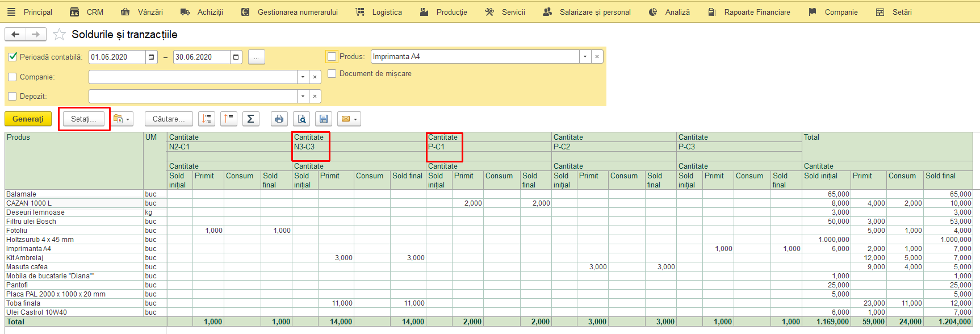Open the Servicii section

click(x=505, y=12)
